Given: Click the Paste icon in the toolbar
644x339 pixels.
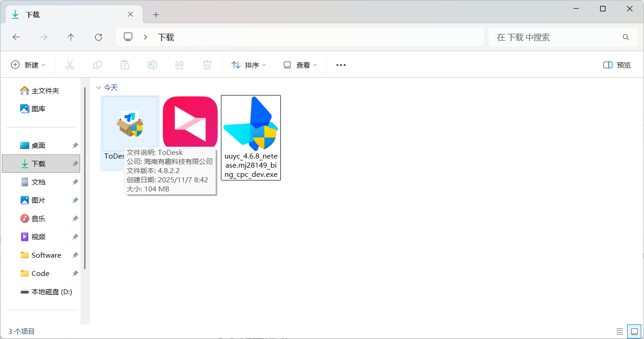Looking at the screenshot, I should pos(124,64).
